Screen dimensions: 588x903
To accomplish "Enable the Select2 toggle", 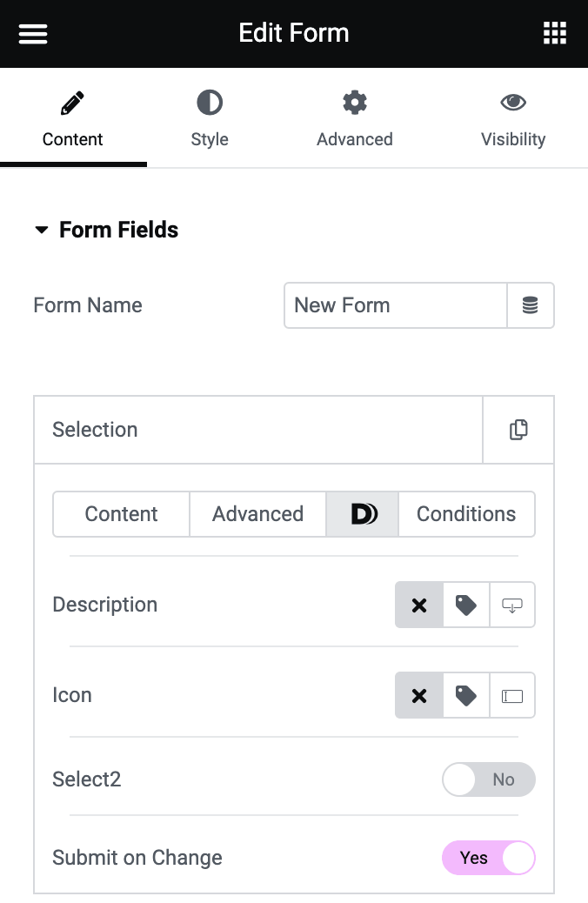I will tap(489, 779).
